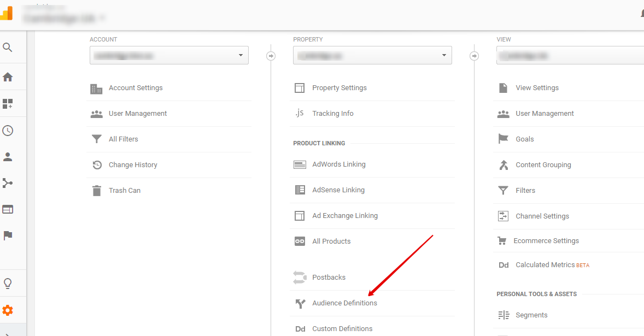Screen dimensions: 644x336
Task: Open Tracking Info under Property
Action: click(332, 114)
